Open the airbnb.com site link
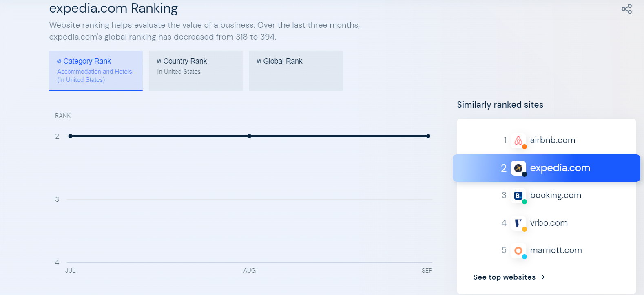644x295 pixels. tap(553, 140)
